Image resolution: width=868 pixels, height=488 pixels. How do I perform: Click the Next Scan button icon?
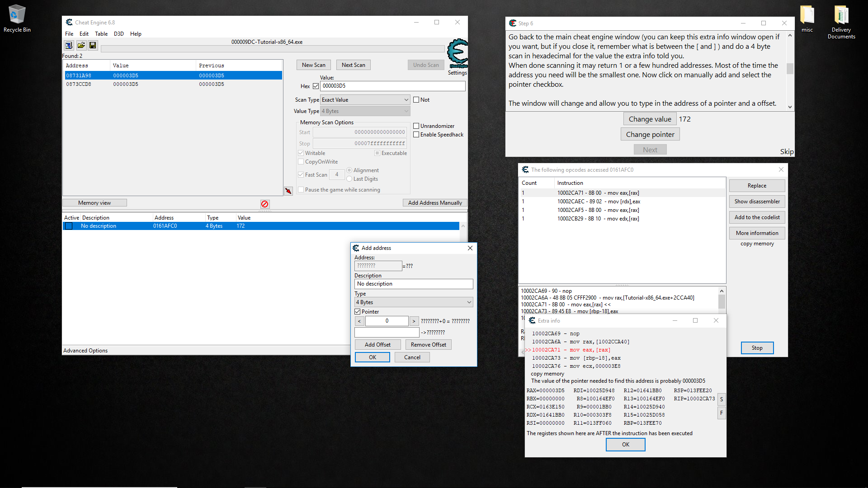(x=352, y=64)
